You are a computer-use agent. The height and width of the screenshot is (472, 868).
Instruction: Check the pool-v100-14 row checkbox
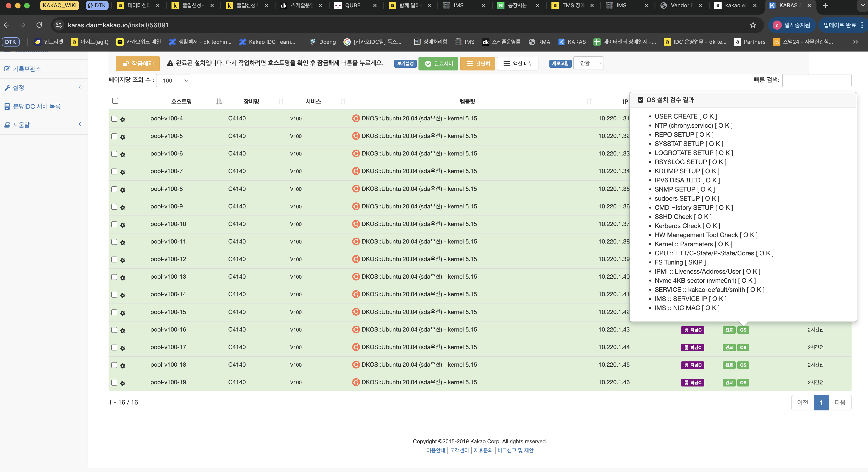114,294
